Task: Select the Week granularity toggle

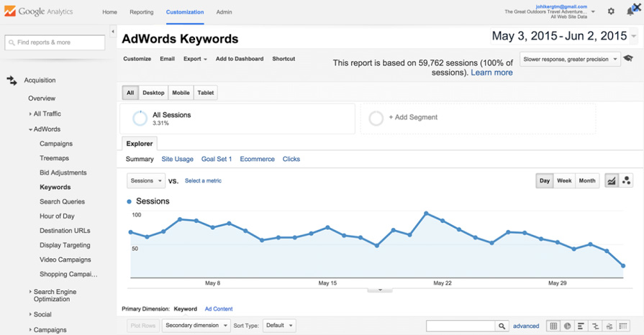Action: pyautogui.click(x=564, y=180)
